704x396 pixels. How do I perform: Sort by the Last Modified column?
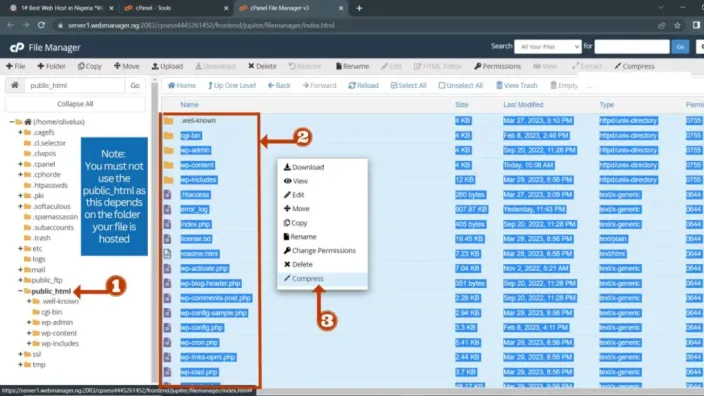pos(523,105)
